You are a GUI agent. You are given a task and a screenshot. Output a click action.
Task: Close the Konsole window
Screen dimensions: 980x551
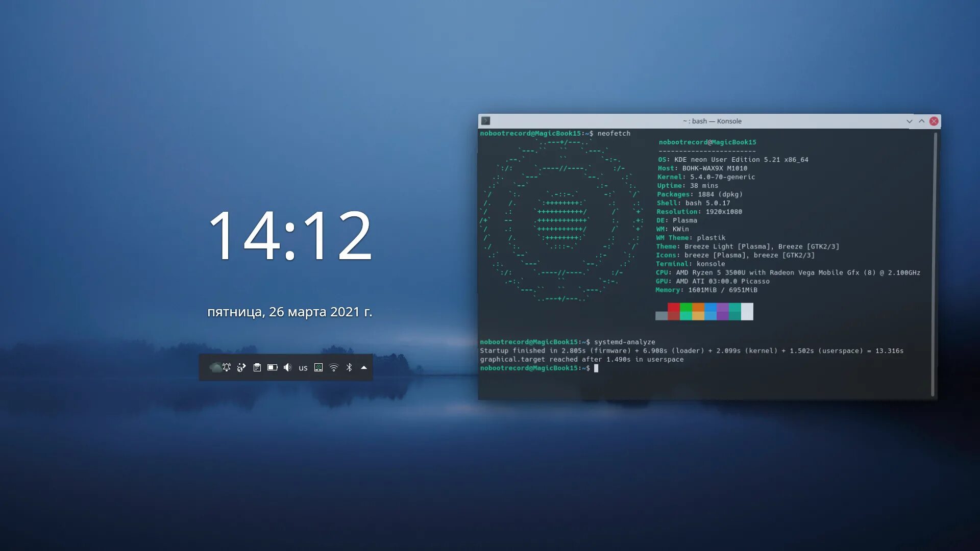[x=934, y=121]
